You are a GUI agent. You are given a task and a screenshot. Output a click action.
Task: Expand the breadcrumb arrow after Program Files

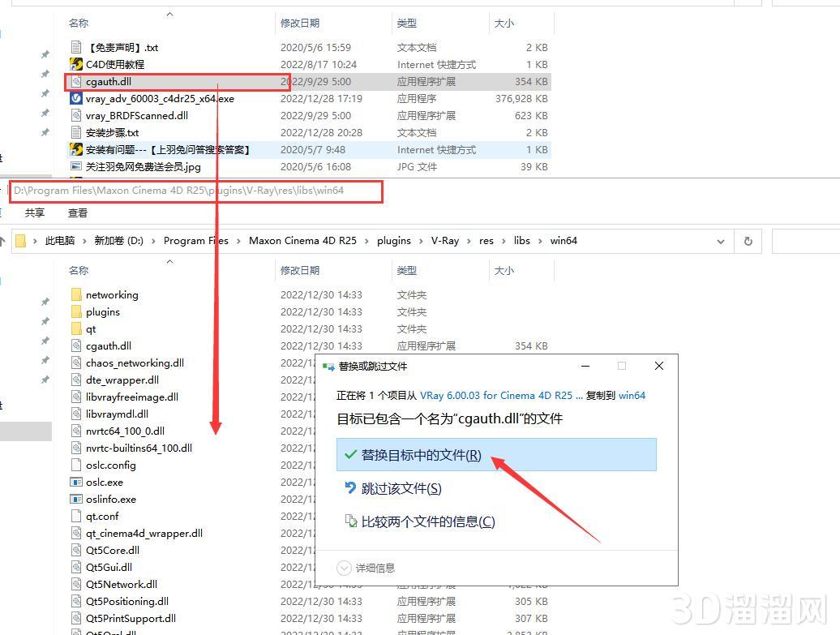[239, 241]
